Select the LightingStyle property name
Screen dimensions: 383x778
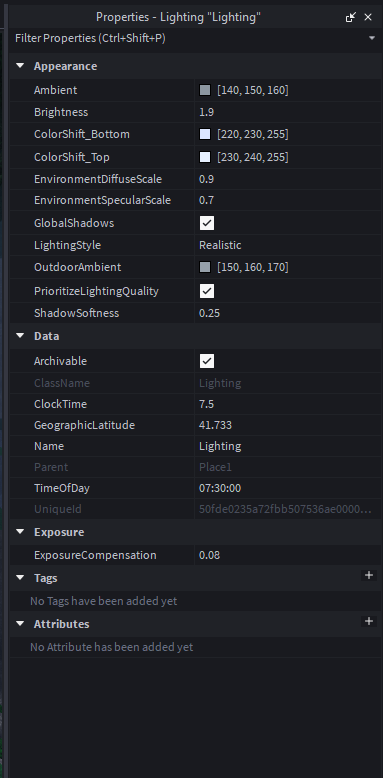coord(67,245)
